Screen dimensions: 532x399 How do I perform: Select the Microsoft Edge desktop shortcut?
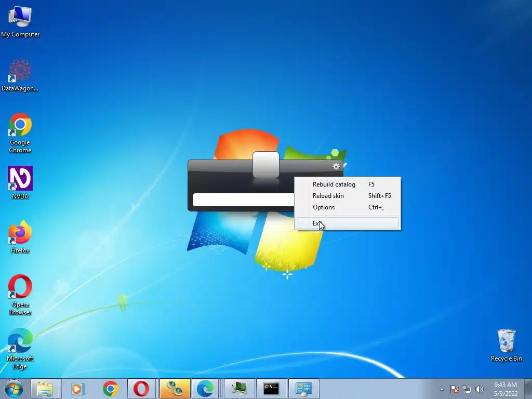(20, 349)
